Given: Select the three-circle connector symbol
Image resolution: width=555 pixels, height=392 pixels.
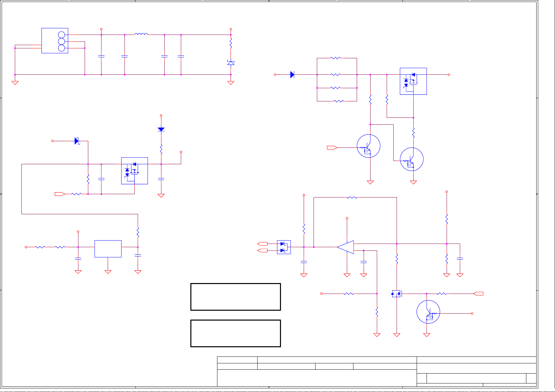Looking at the screenshot, I should 55,40.
